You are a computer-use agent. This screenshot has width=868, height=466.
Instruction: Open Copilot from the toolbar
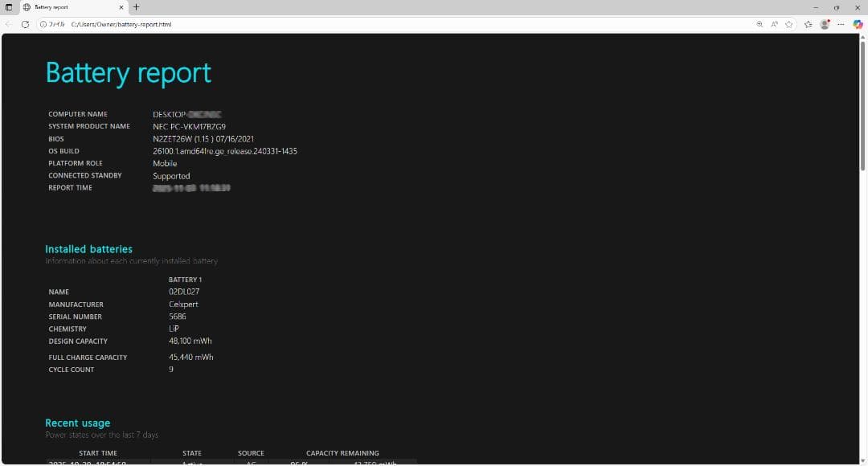[858, 24]
